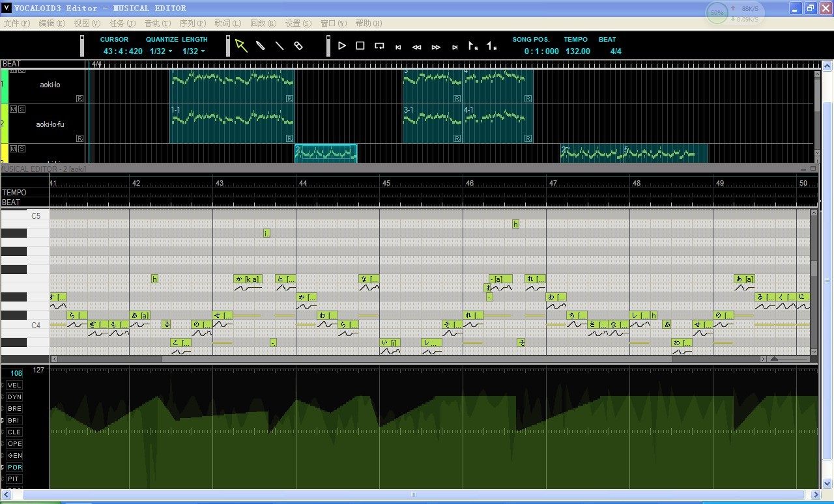Open the 音轨 (Track) menu

point(158,23)
